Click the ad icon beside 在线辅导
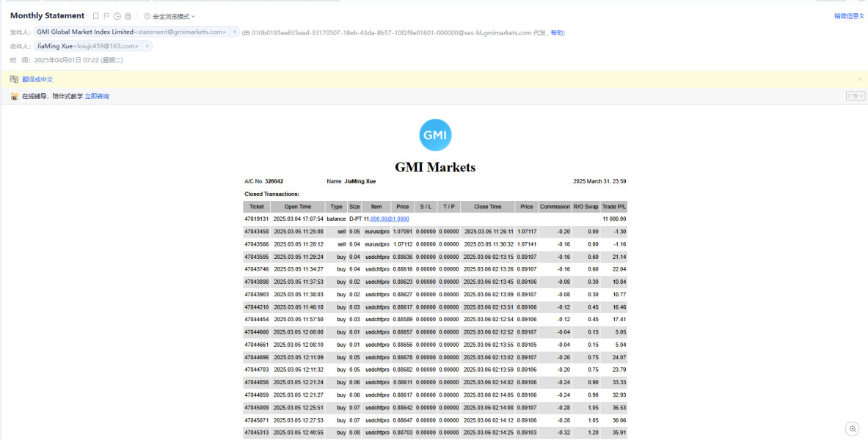Viewport: 868px width, 440px height. click(15, 96)
